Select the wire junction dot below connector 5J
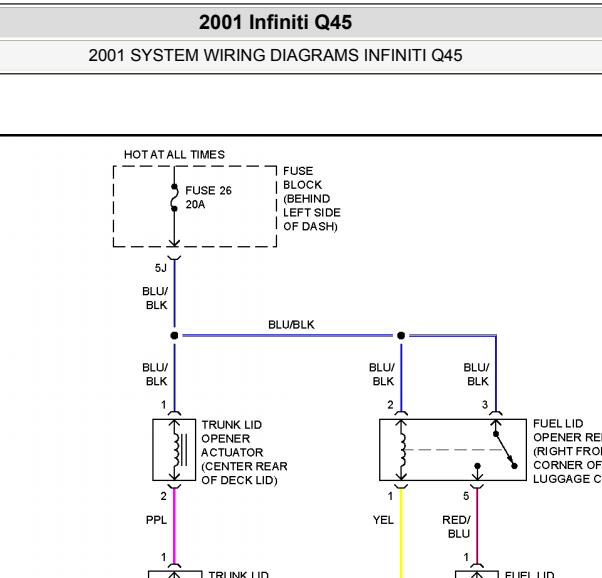 174,335
